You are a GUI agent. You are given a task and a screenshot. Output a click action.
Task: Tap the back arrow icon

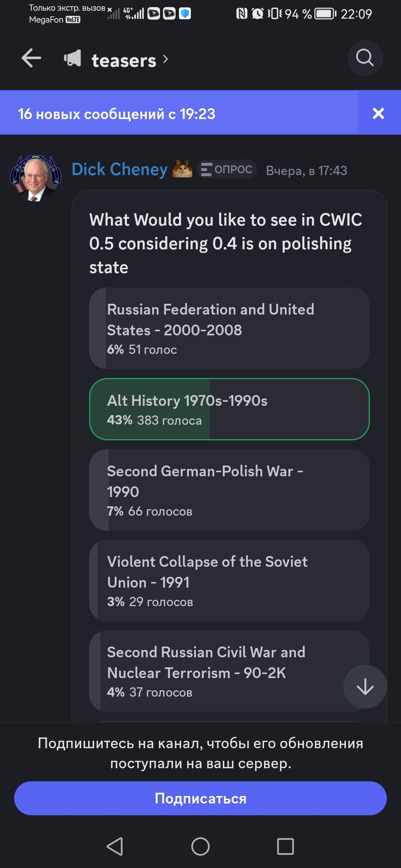(31, 58)
